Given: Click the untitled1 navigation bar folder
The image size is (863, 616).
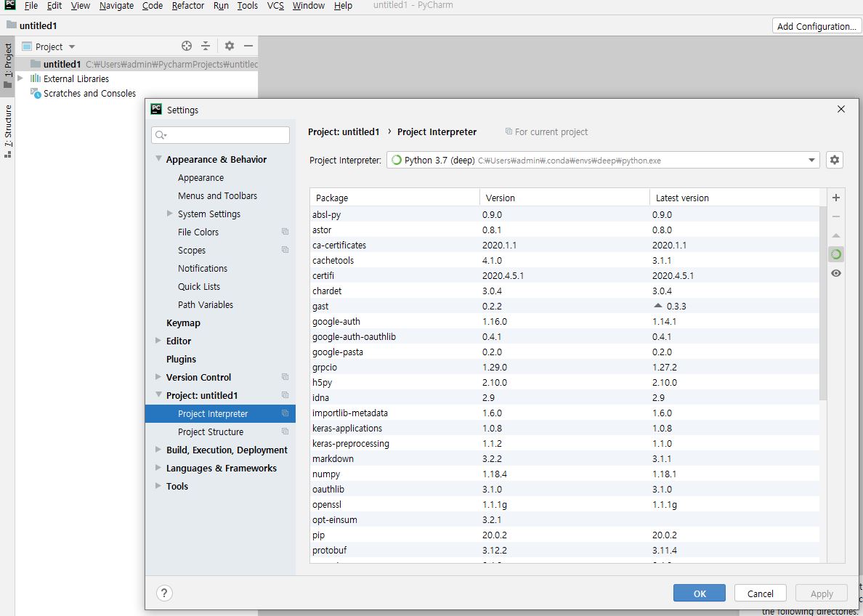Looking at the screenshot, I should click(32, 25).
